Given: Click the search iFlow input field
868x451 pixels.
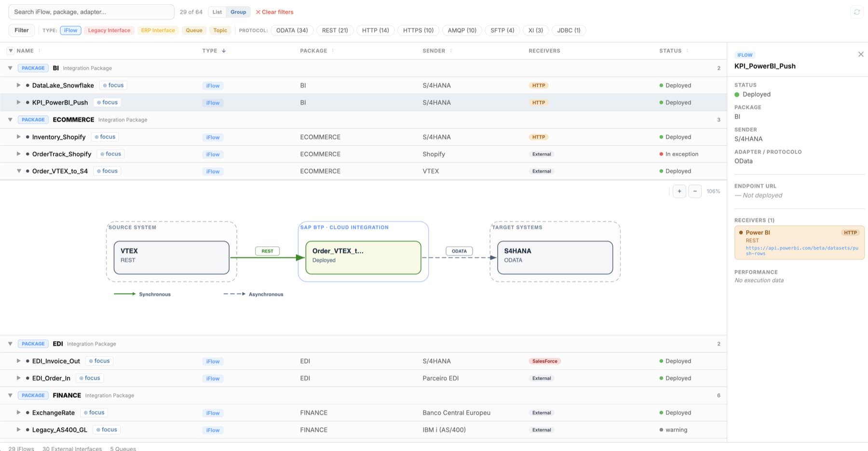Looking at the screenshot, I should click(92, 12).
